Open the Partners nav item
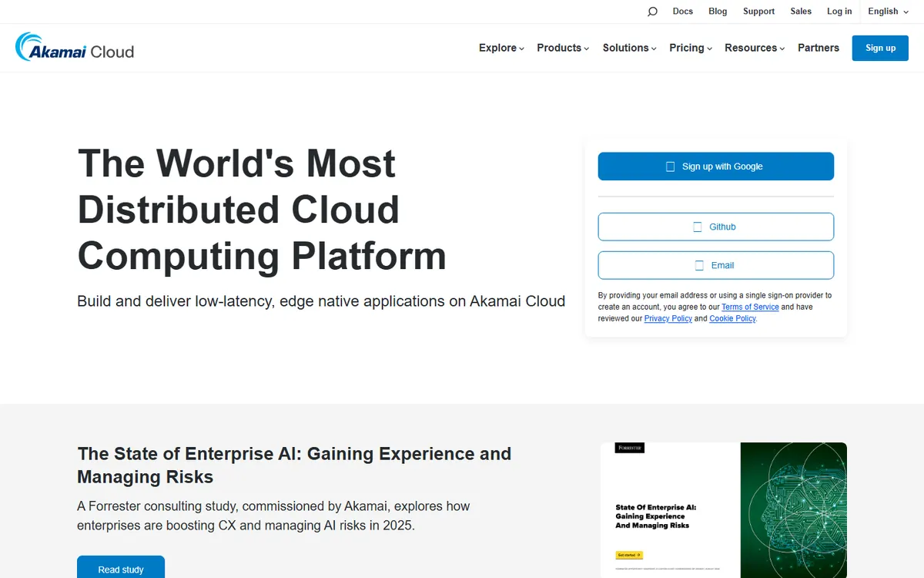The height and width of the screenshot is (578, 924). coord(819,48)
